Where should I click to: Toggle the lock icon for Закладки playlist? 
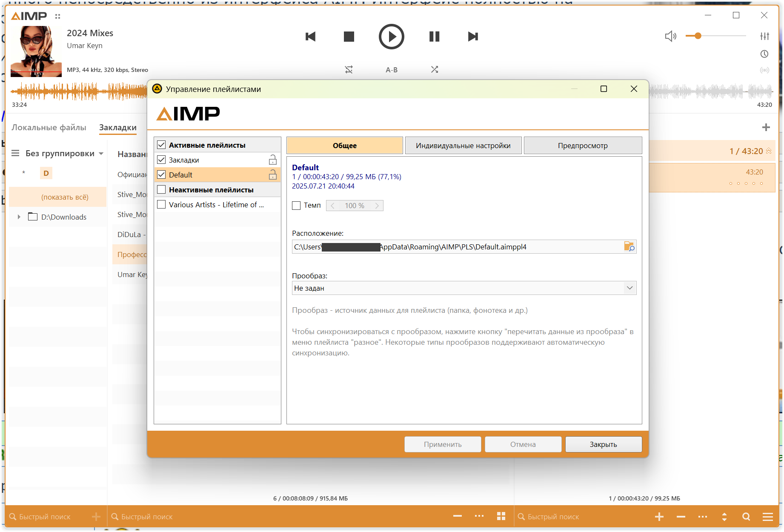[x=273, y=160]
